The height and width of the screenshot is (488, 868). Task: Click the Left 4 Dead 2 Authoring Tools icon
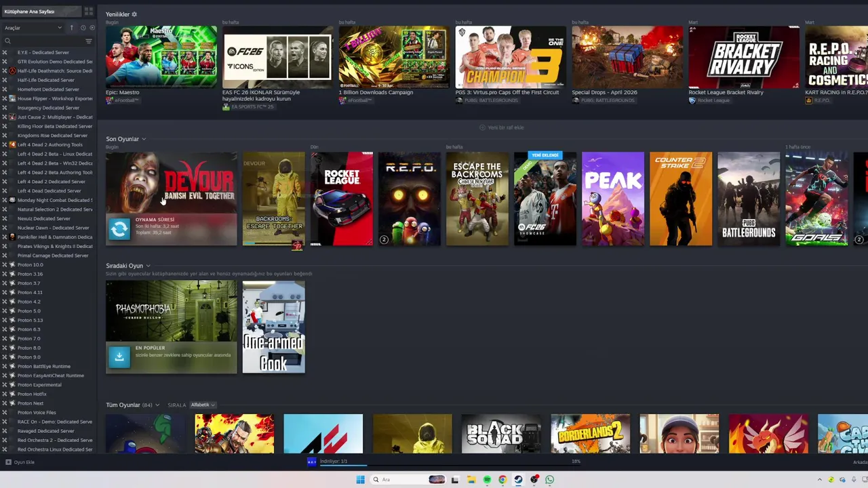pyautogui.click(x=12, y=144)
